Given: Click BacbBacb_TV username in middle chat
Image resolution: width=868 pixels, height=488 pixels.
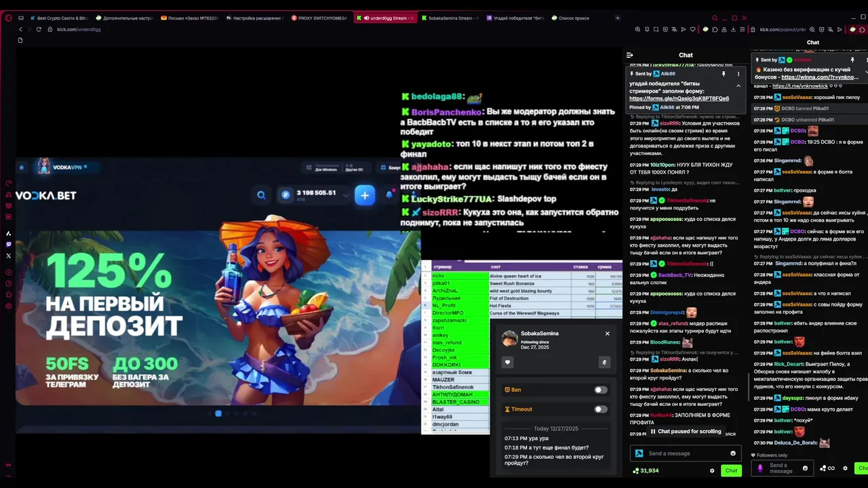Looking at the screenshot, I should tap(675, 275).
